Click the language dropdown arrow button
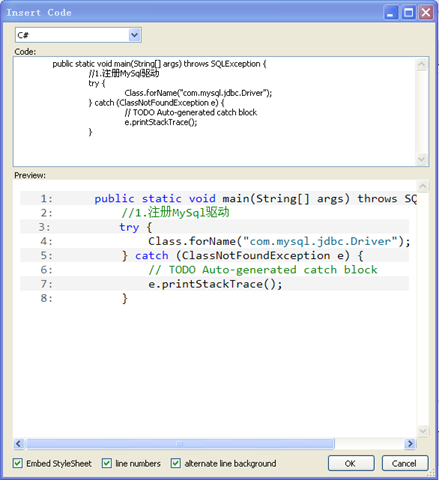439x480 pixels. coord(134,35)
